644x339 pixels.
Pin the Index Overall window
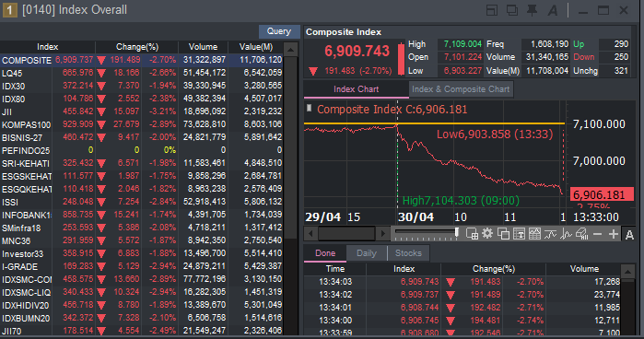(x=532, y=10)
